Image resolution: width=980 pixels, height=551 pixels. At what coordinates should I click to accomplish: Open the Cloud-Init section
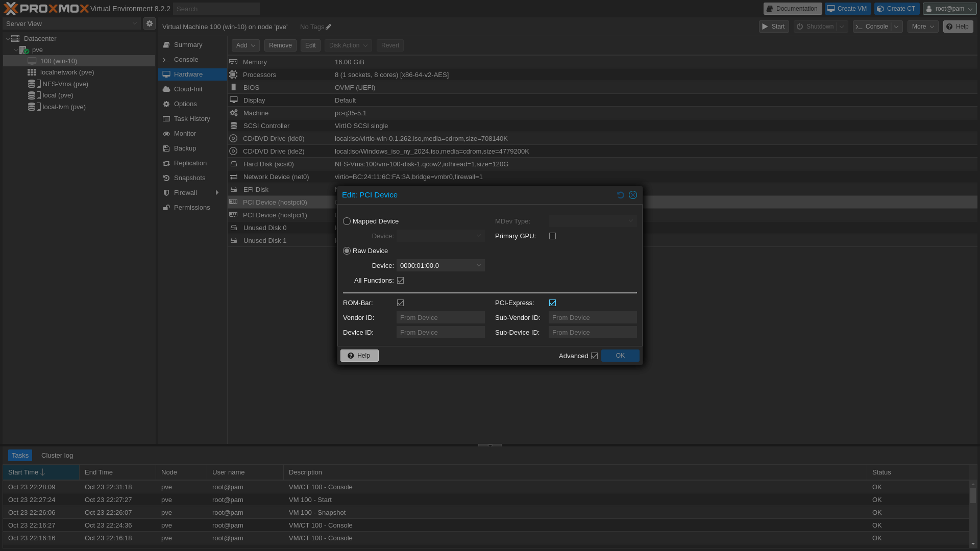click(192, 89)
